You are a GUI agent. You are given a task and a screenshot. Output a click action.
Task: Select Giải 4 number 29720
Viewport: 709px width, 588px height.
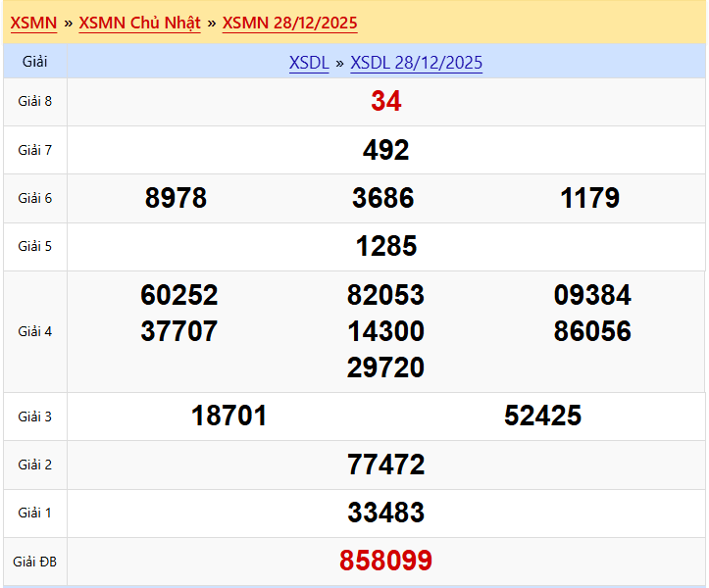coord(385,367)
